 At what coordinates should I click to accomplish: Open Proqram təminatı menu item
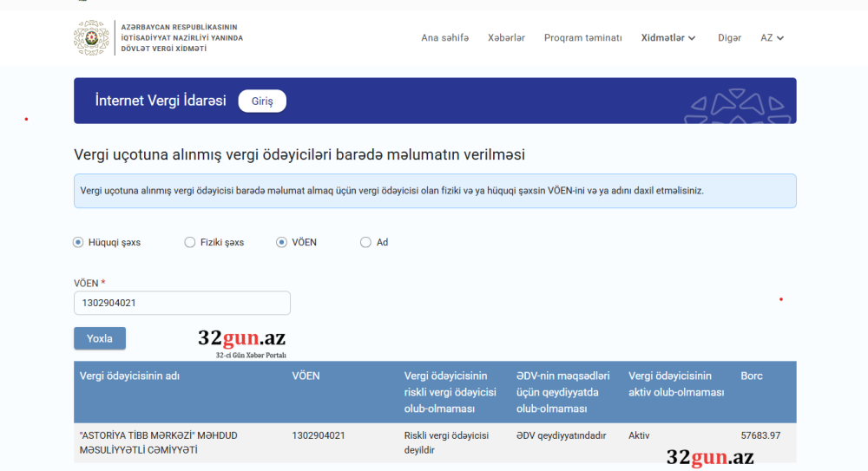pyautogui.click(x=582, y=38)
